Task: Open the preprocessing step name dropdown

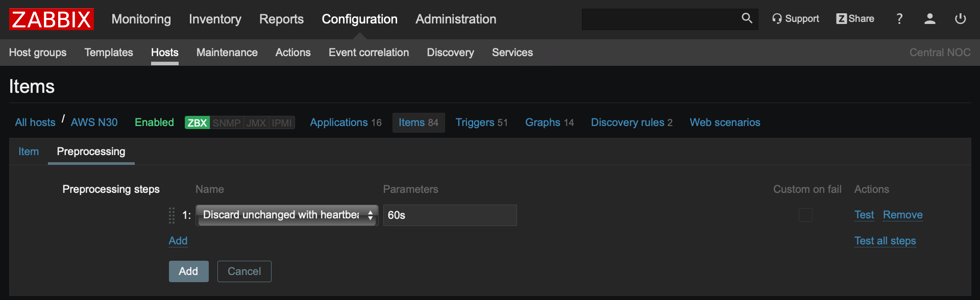Action: 287,215
